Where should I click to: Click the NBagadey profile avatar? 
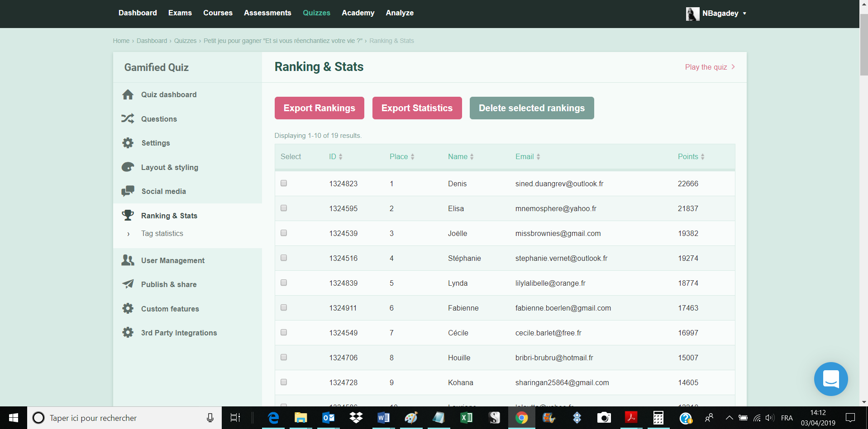click(x=692, y=14)
